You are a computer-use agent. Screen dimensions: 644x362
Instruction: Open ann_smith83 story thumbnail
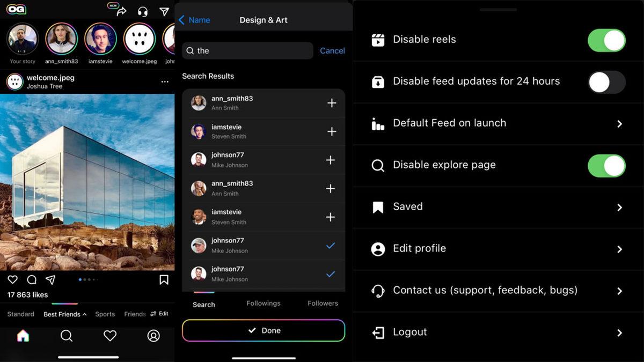pos(61,39)
